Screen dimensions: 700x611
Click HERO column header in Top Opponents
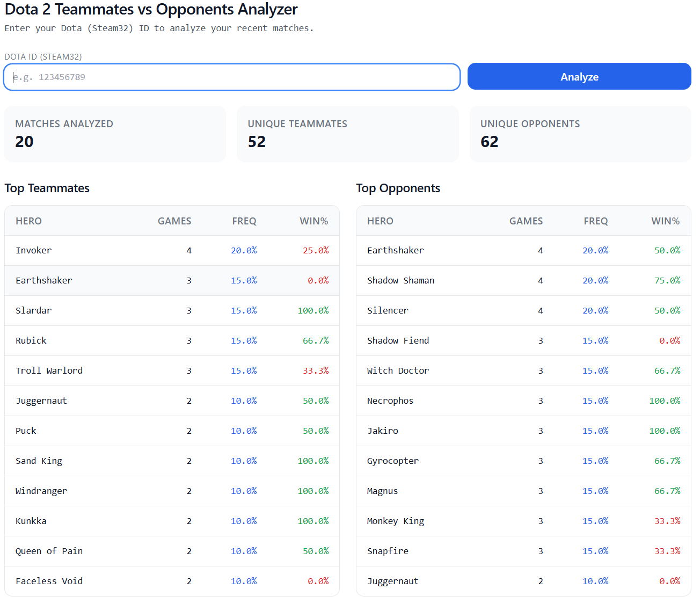(380, 221)
